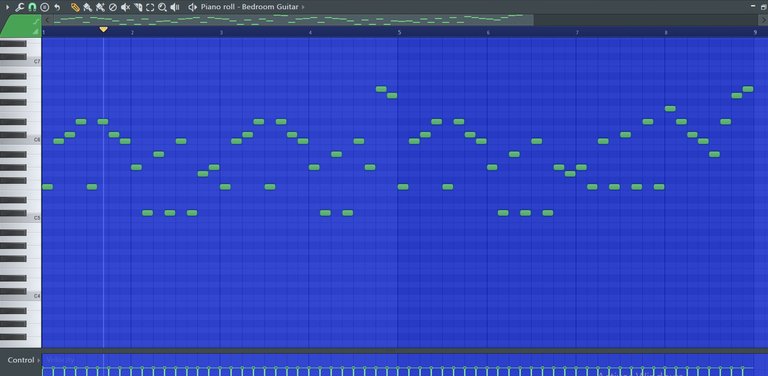
Task: Click the C6 piano key
Action: pos(21,139)
